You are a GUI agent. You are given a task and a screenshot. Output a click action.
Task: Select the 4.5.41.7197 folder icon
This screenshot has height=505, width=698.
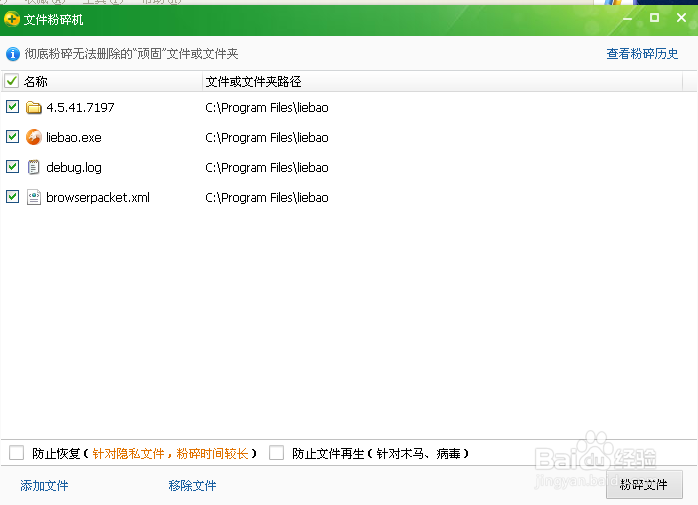click(x=33, y=107)
